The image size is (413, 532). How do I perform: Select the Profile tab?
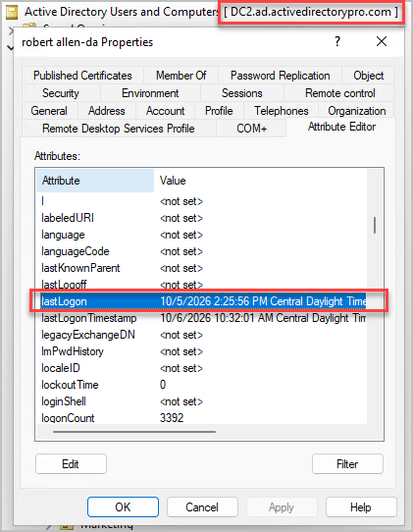coord(219,111)
